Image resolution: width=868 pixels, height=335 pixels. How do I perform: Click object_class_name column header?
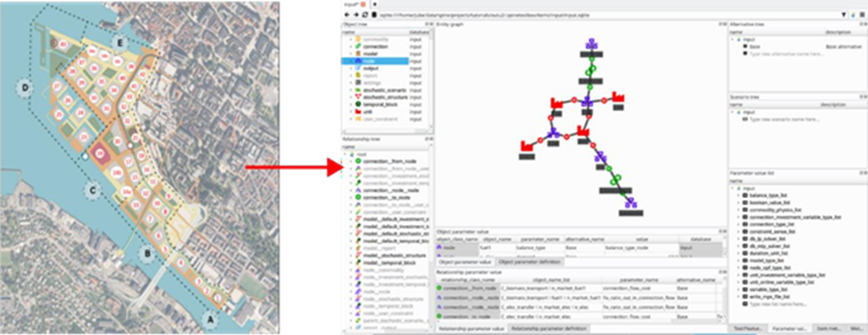457,238
